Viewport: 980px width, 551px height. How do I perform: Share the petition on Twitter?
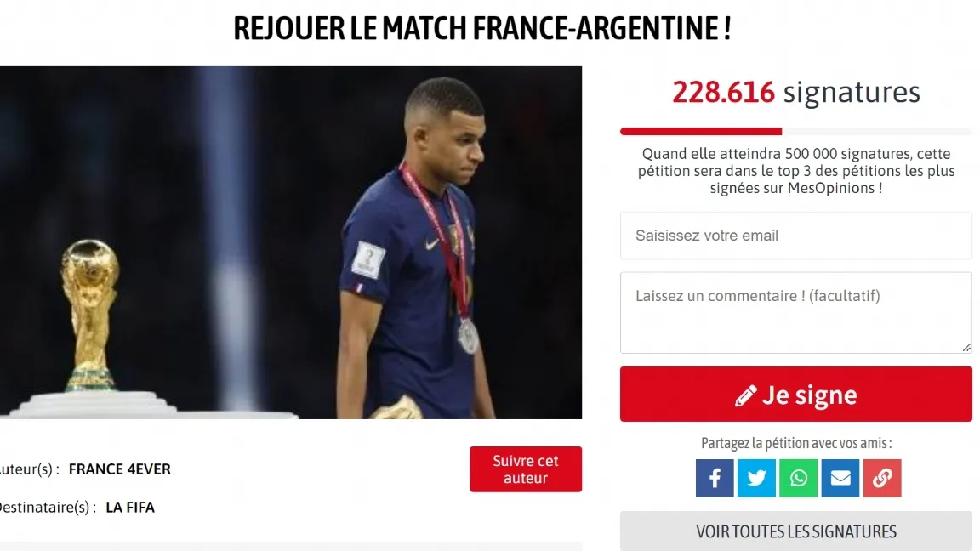[x=756, y=478]
